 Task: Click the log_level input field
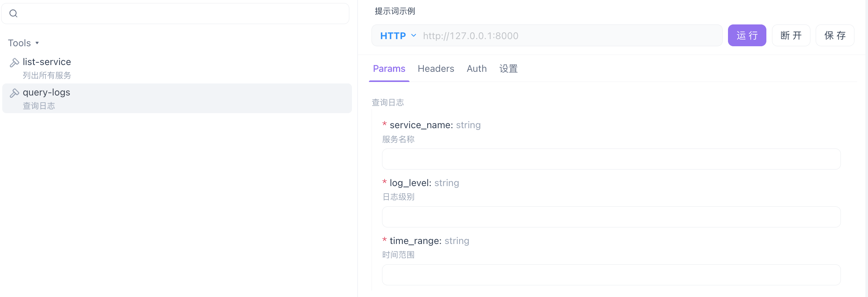click(611, 217)
